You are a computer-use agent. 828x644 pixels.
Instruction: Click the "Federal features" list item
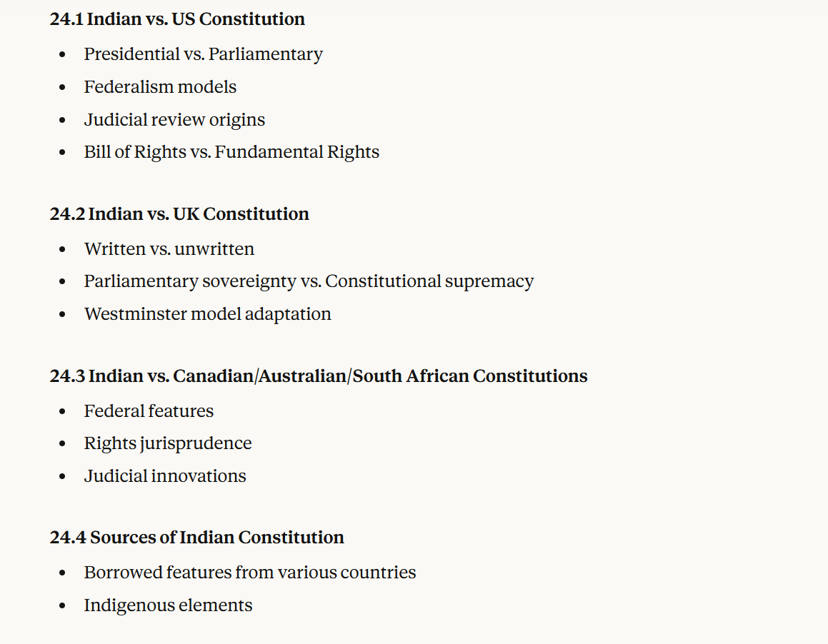coord(149,411)
